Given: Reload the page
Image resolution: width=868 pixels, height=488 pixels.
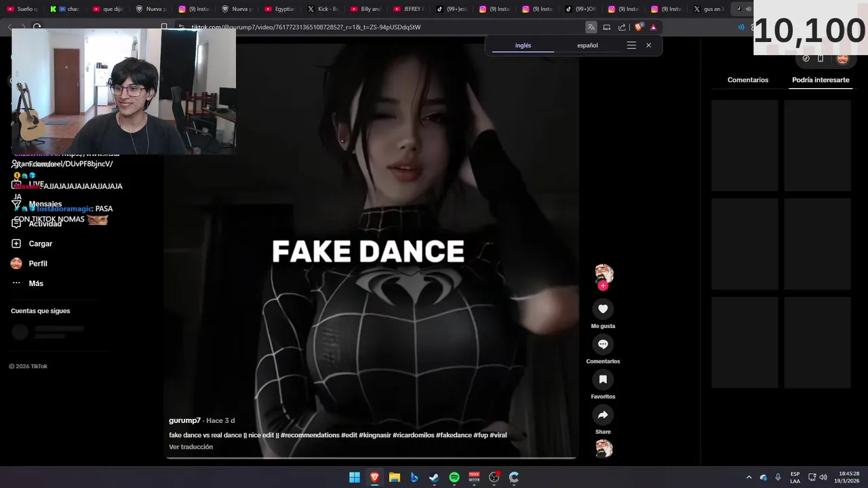Looking at the screenshot, I should tap(37, 27).
